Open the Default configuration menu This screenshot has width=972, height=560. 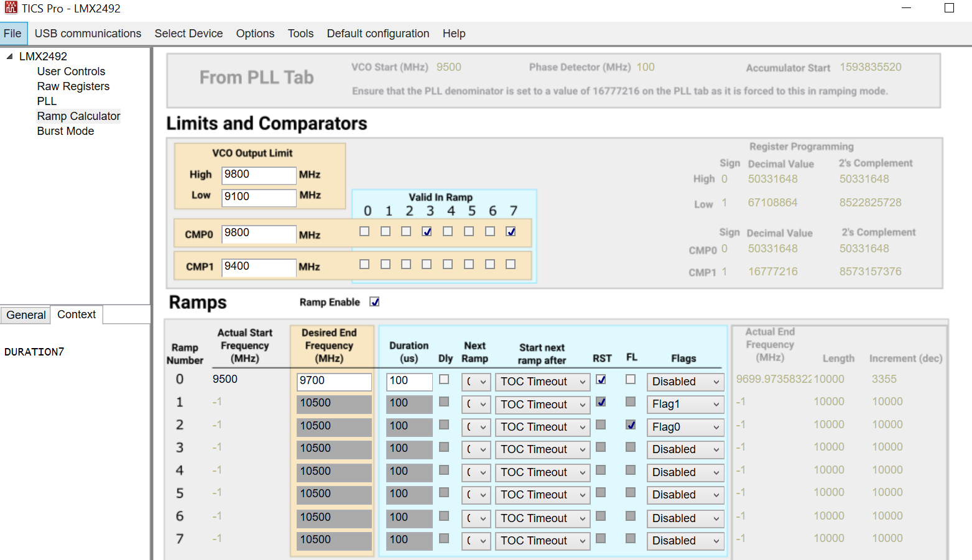(x=378, y=34)
